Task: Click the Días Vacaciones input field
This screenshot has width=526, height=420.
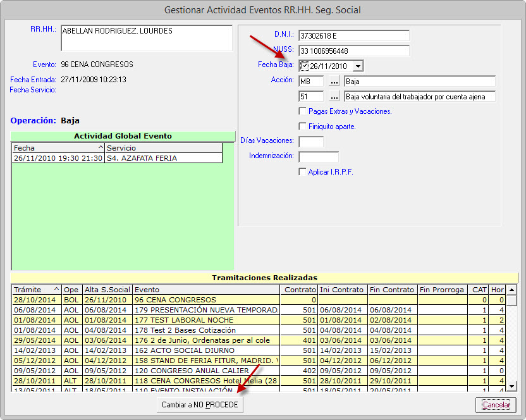Action: pos(311,142)
